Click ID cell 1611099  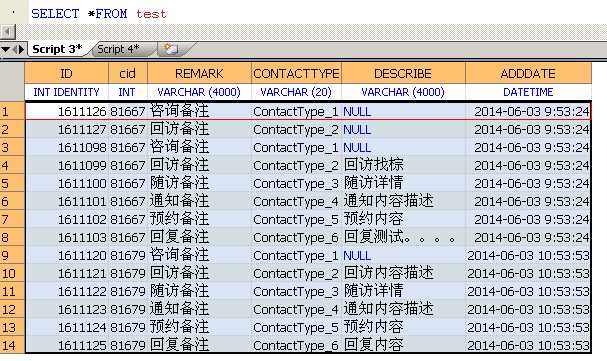click(67, 166)
